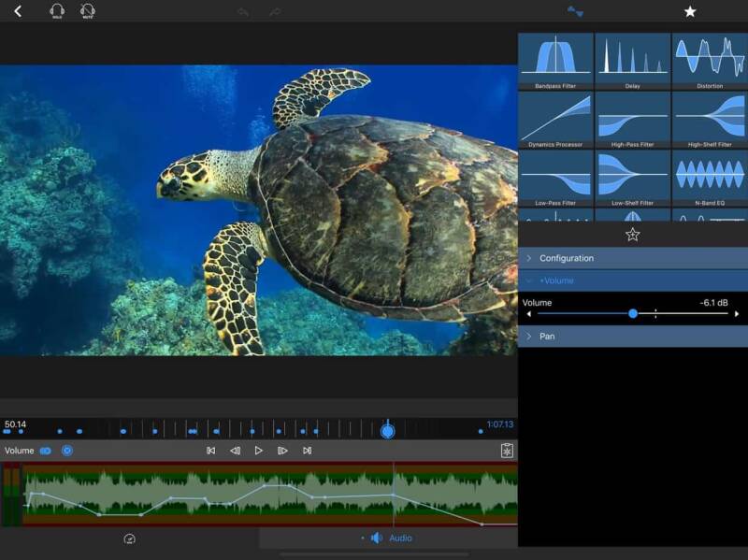Toggle the Mute headphones icon
Screen dimensions: 748x560
coord(88,11)
